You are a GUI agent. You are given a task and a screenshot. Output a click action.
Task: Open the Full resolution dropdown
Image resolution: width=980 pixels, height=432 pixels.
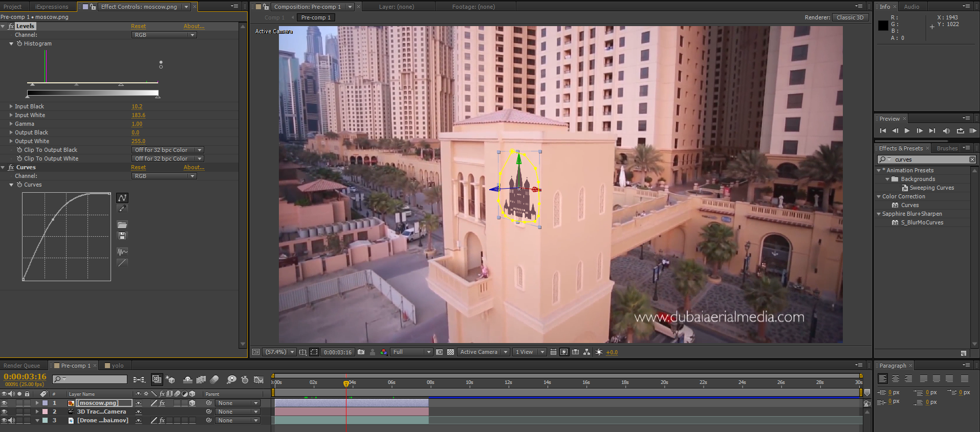tap(411, 352)
